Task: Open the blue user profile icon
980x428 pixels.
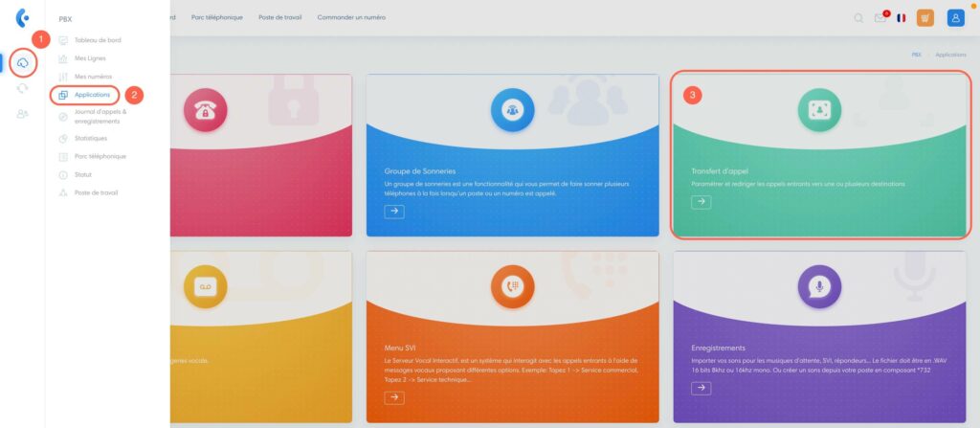Action: tap(955, 17)
